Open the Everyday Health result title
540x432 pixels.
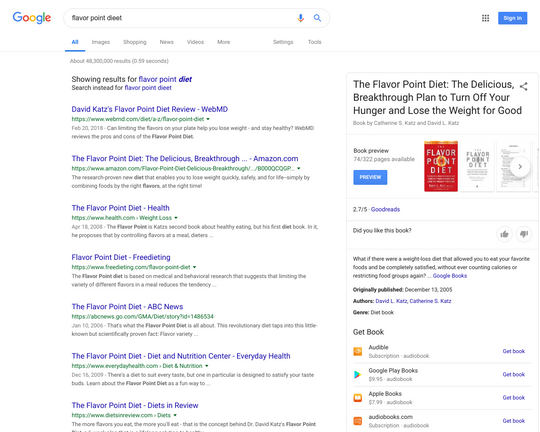coord(181,356)
